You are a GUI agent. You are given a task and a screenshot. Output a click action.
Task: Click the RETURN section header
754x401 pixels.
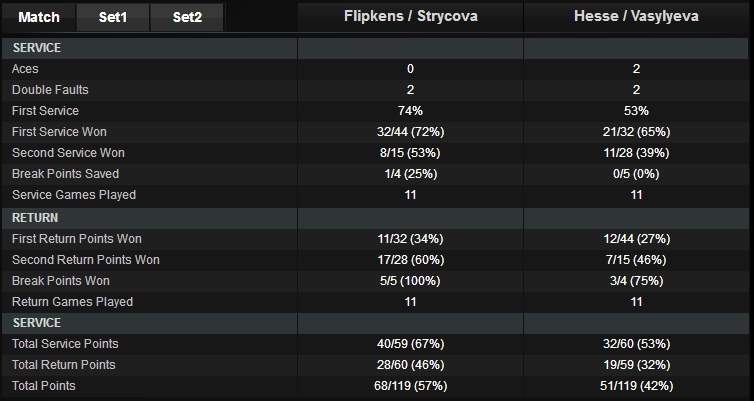(x=34, y=216)
